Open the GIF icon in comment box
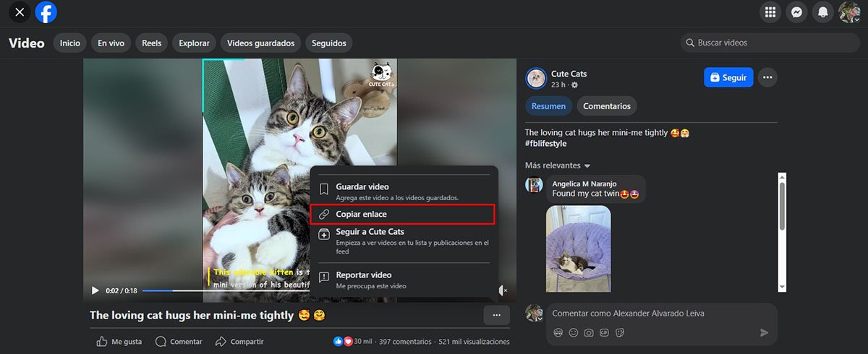Viewport: 868px width, 354px height. click(605, 333)
